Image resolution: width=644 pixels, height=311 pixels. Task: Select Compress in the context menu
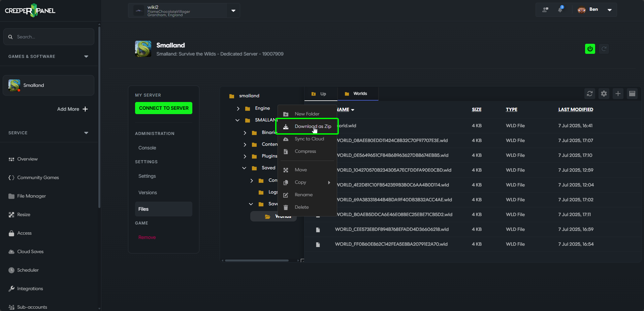[307, 151]
